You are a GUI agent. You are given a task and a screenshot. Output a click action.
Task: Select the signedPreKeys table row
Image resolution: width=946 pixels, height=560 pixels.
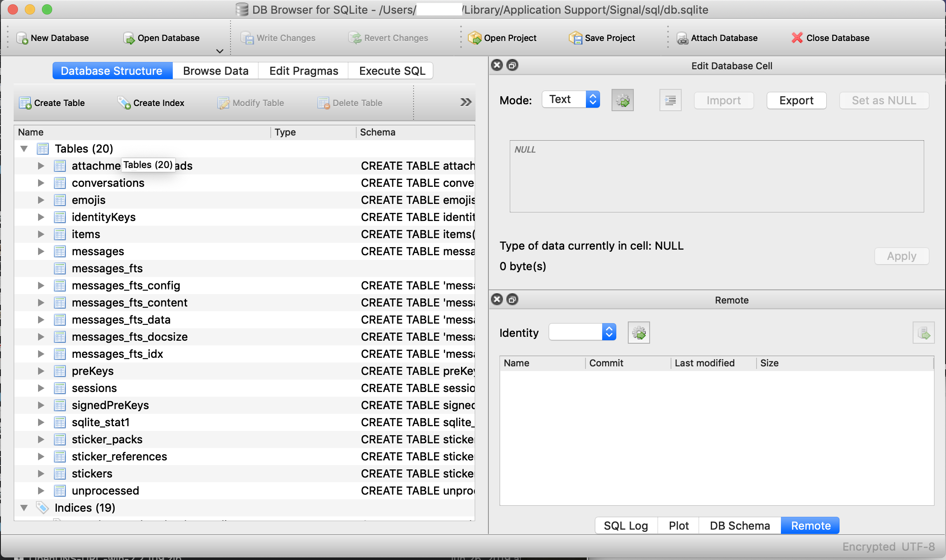[245, 405]
